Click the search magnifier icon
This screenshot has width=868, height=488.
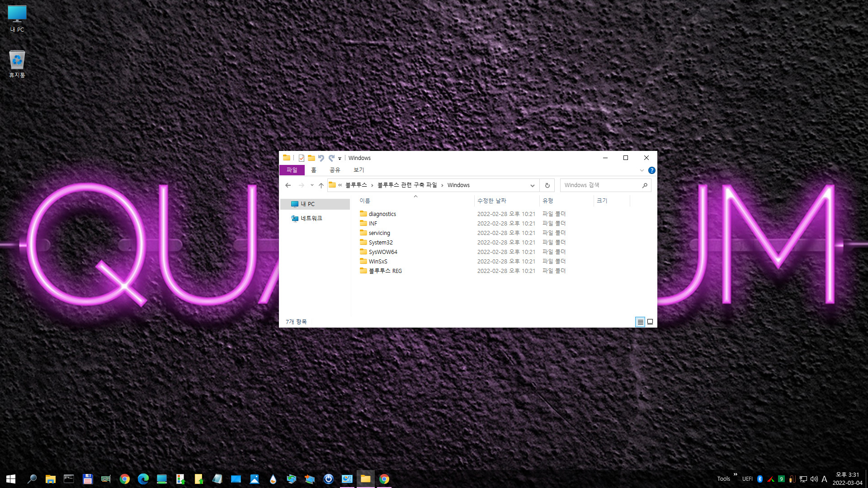645,185
